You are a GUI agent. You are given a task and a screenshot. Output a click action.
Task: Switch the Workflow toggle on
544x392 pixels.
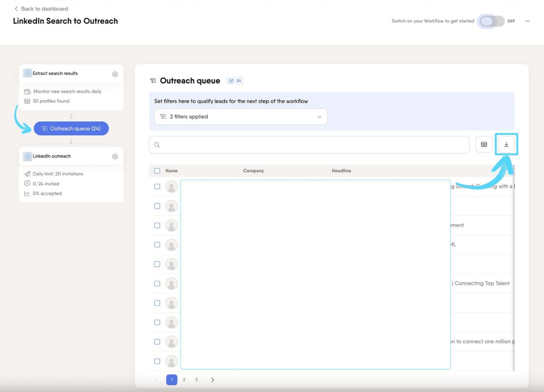(x=491, y=21)
